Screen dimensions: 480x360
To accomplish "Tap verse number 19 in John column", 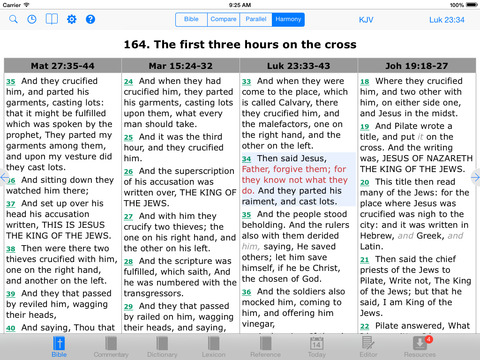I will click(x=365, y=127).
